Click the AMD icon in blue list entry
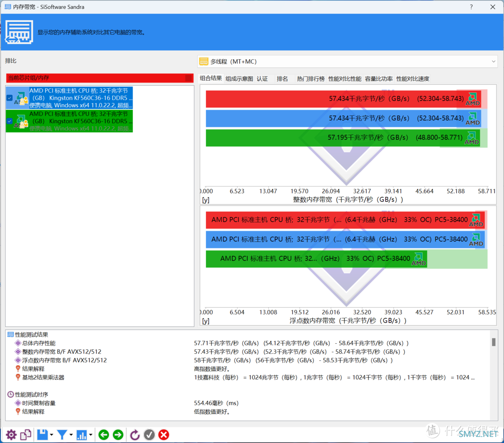Viewport: 504px width, 443px height. click(21, 98)
